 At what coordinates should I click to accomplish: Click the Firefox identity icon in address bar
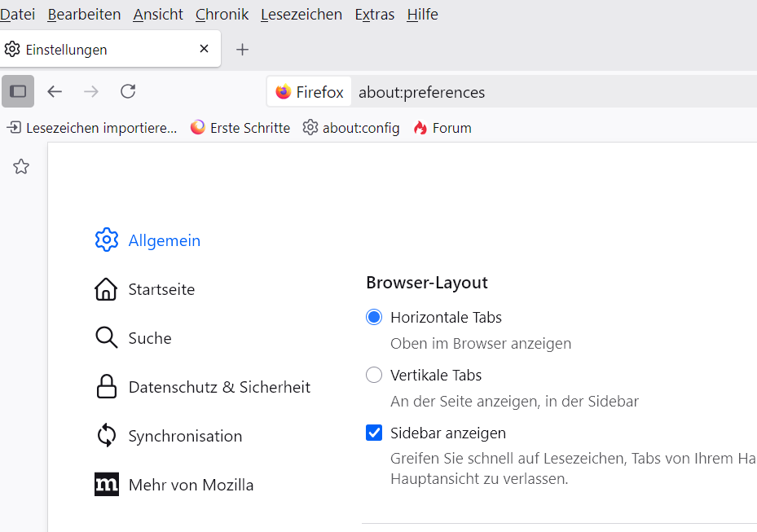(x=284, y=92)
